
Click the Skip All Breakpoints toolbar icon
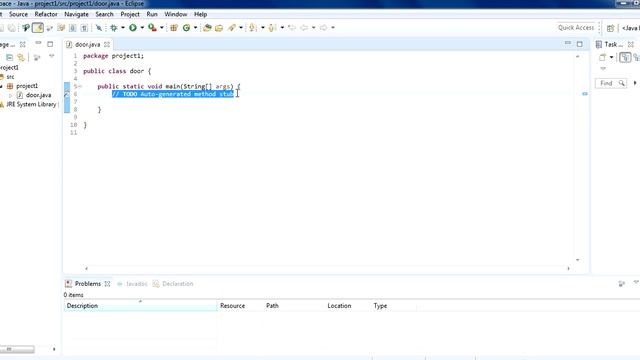click(99, 28)
